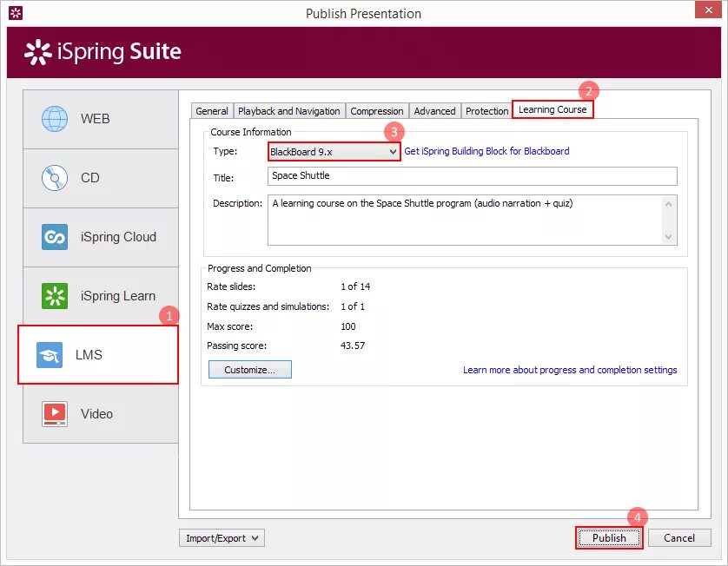Open Learn more about progress and completion settings
728x566 pixels.
tap(570, 370)
